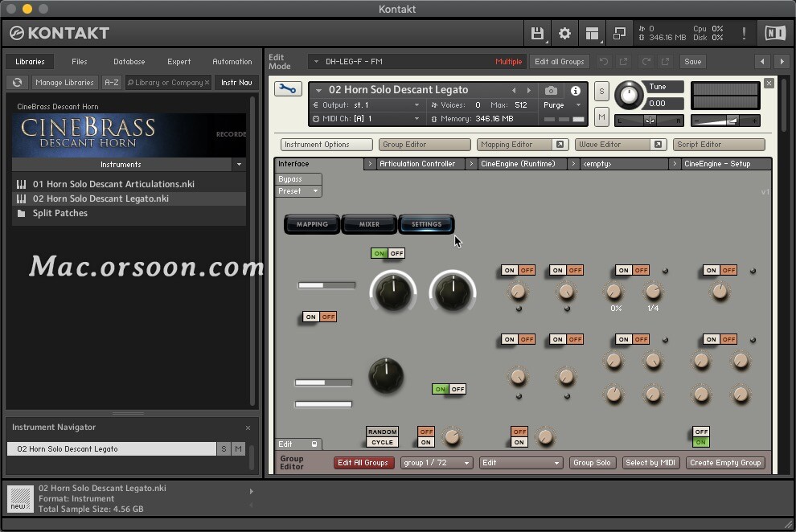Viewport: 796px width, 532px height.
Task: Open the Output st. 1 dropdown
Action: click(367, 105)
